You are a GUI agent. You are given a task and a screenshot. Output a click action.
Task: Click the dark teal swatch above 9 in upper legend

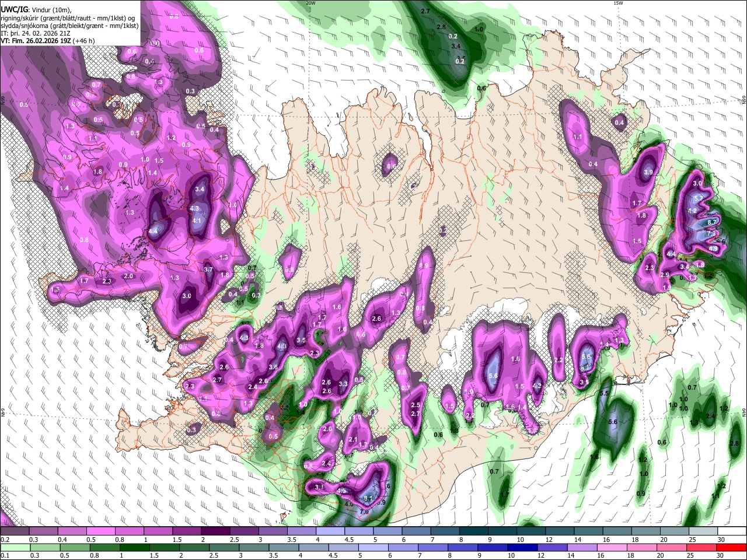tap(502, 531)
